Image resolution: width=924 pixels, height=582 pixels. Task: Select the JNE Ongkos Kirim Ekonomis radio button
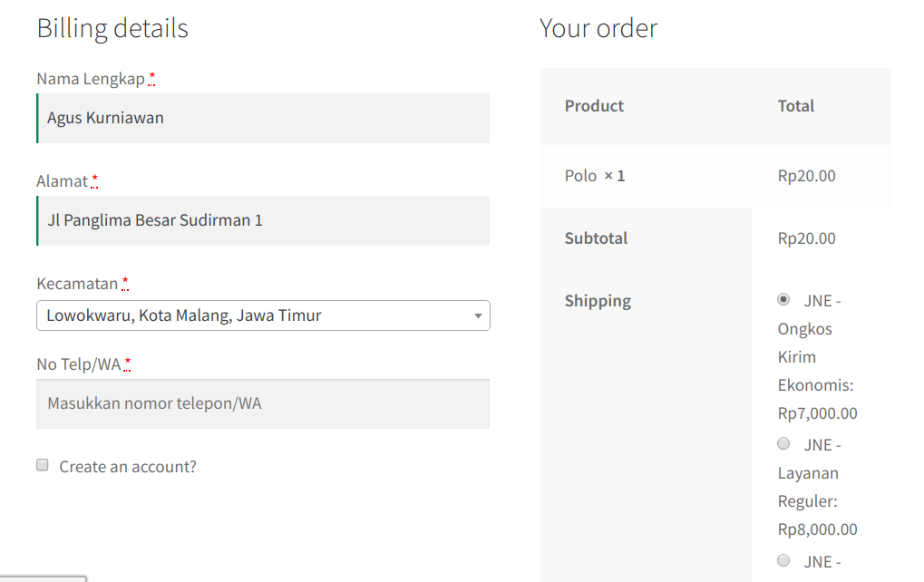click(x=783, y=299)
